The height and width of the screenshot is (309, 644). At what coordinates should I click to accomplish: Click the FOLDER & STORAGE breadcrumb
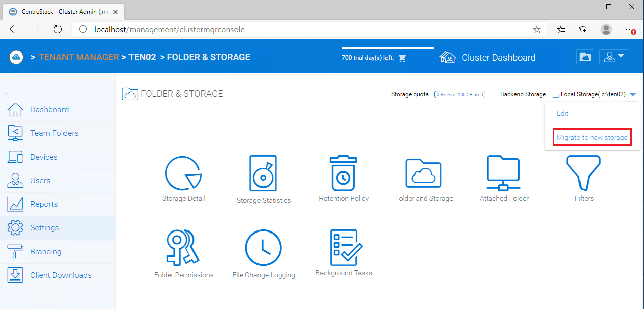coord(209,57)
